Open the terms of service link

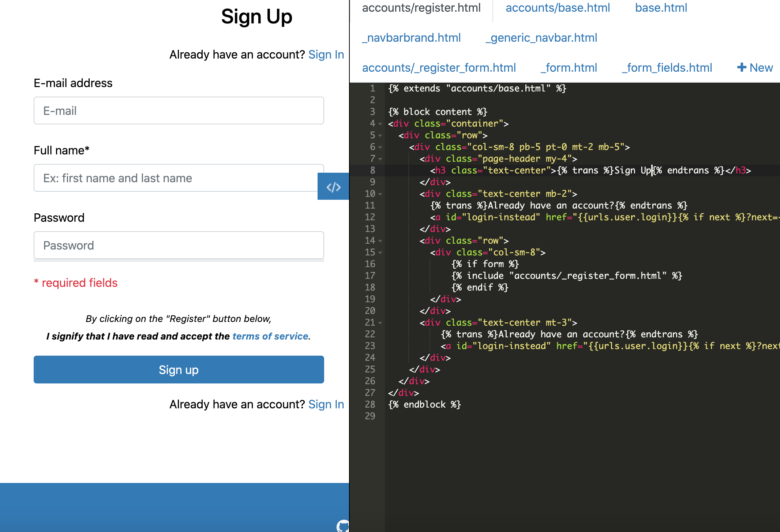point(270,336)
